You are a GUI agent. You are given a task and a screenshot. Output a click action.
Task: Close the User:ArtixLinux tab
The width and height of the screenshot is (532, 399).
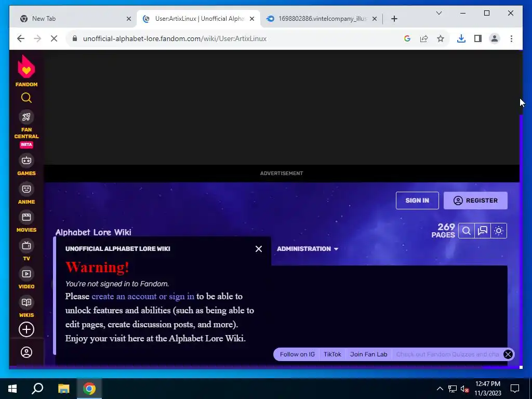(x=252, y=19)
